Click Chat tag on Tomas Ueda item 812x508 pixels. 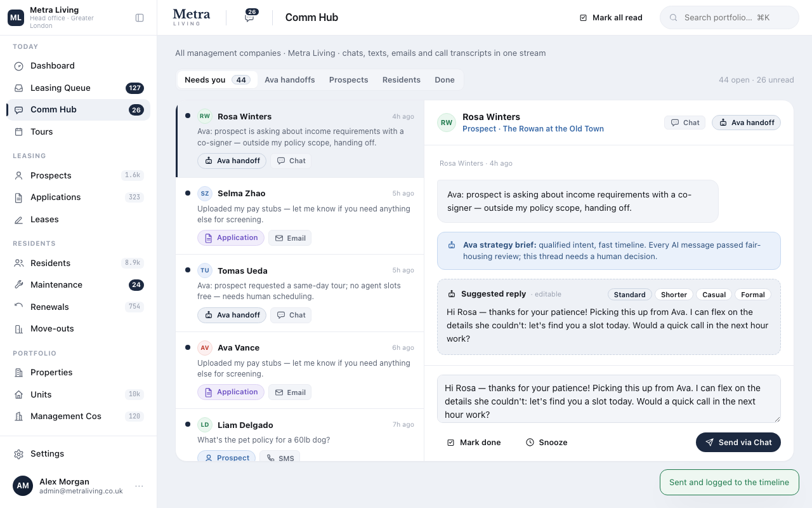pos(291,316)
